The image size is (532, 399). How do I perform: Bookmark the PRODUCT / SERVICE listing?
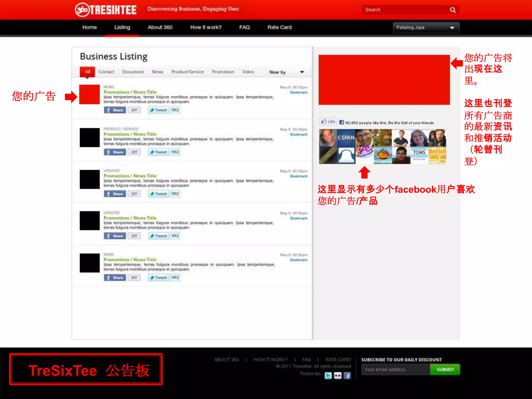299,135
